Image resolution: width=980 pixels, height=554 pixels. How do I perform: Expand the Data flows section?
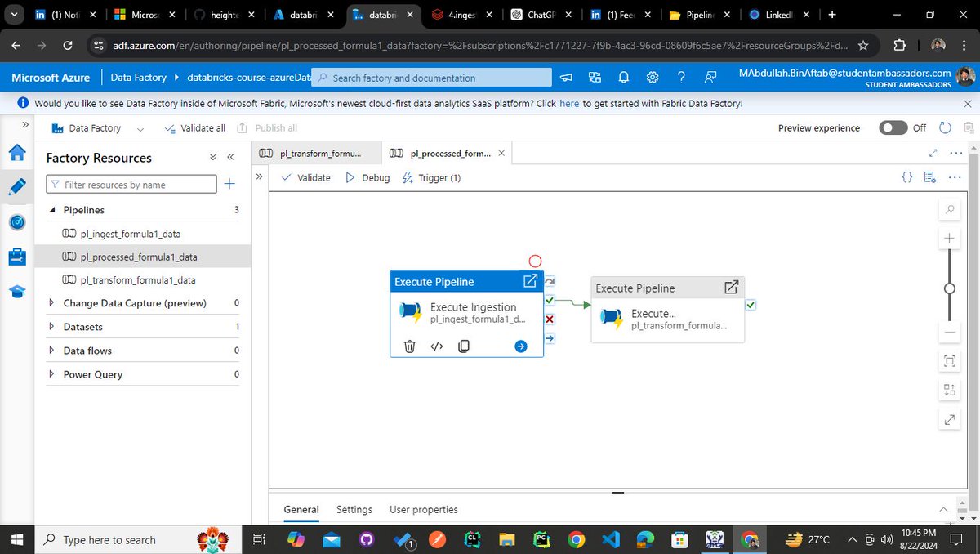point(53,351)
